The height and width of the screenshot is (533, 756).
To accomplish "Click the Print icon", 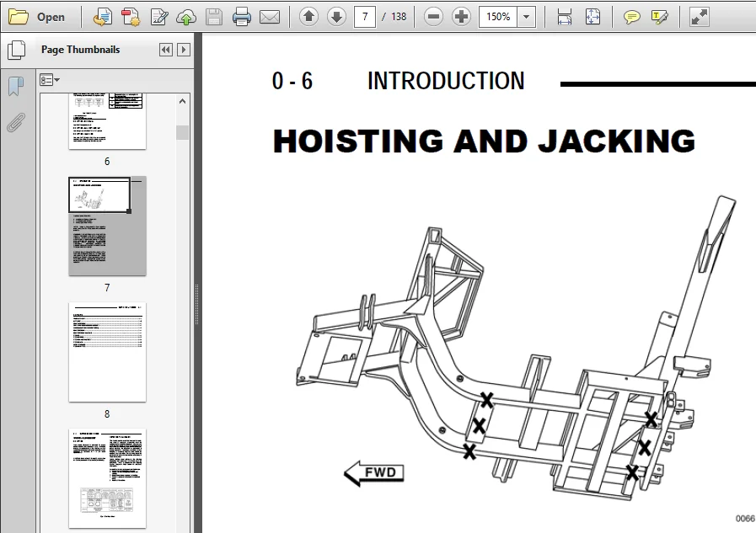I will coord(242,17).
